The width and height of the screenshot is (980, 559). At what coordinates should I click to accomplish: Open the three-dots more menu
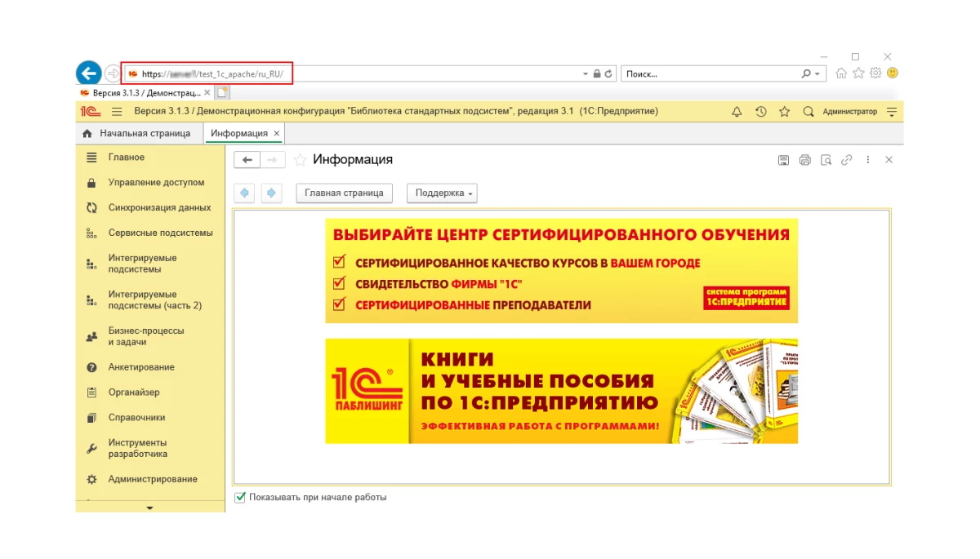click(x=868, y=160)
